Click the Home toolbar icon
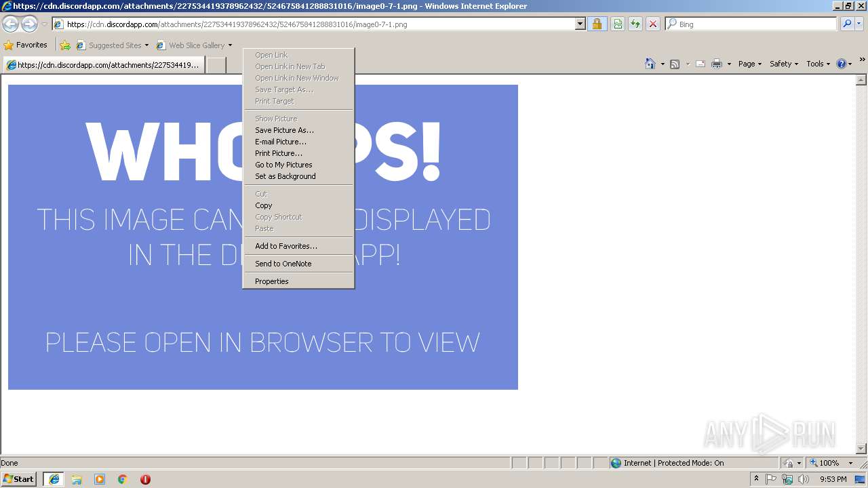This screenshot has height=488, width=868. pos(650,64)
